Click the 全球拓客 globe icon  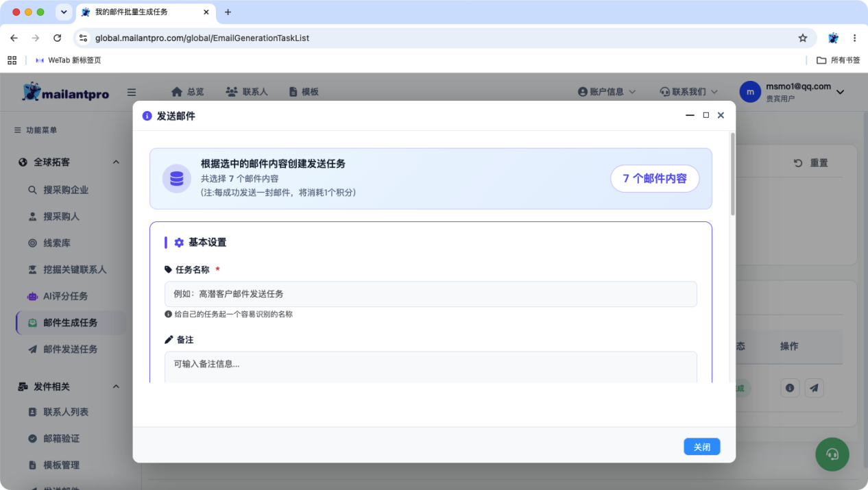[x=23, y=162]
